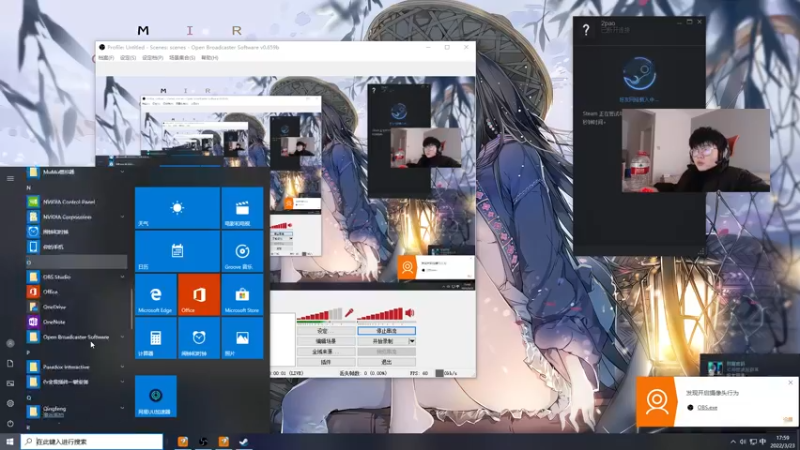
Task: Expand the OBS Studio folder
Action: pos(122,277)
